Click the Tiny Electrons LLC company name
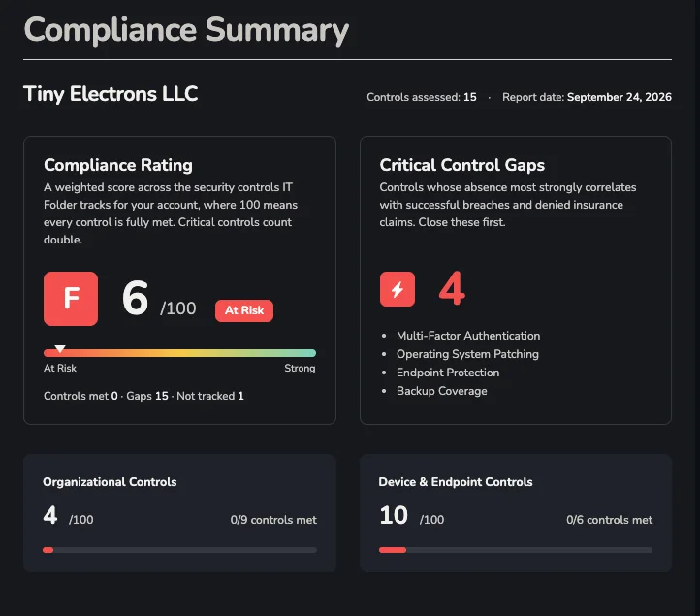This screenshot has width=700, height=616. tap(111, 94)
